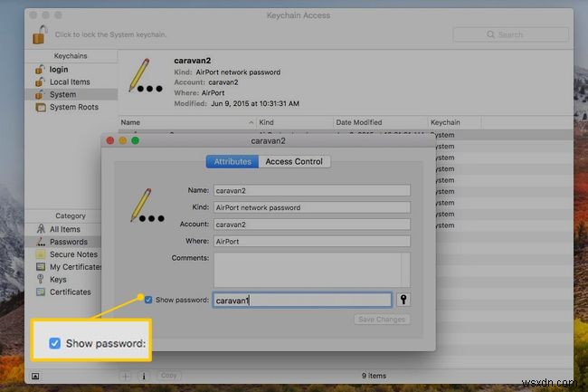Choose the Keys category
Image resolution: width=588 pixels, height=392 pixels.
click(x=58, y=280)
